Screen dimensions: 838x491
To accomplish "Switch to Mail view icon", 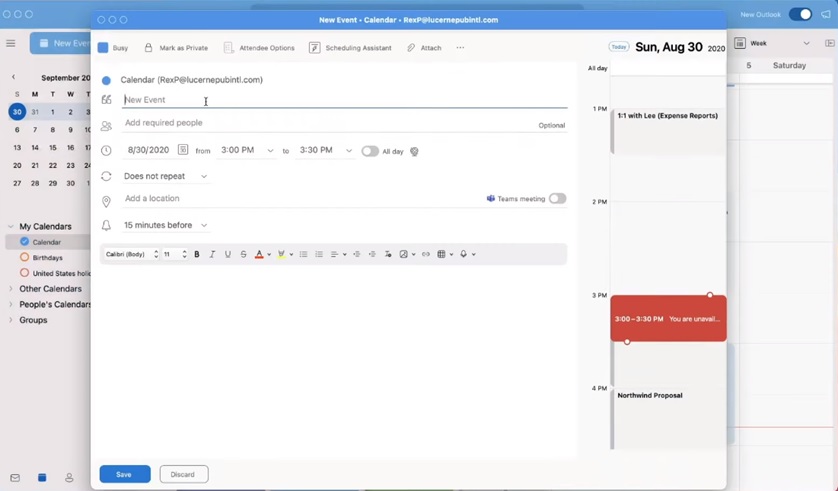I will point(15,478).
